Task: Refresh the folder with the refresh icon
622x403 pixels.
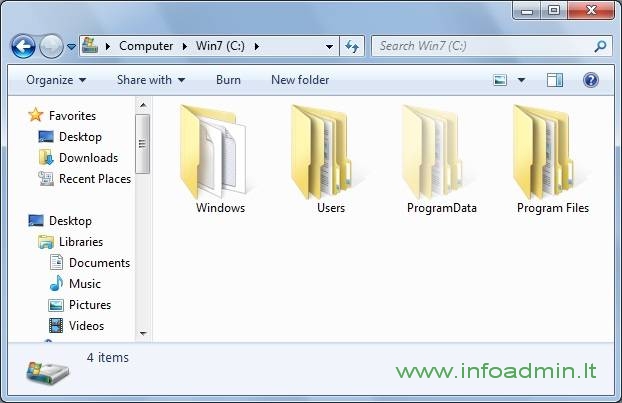Action: click(x=352, y=47)
